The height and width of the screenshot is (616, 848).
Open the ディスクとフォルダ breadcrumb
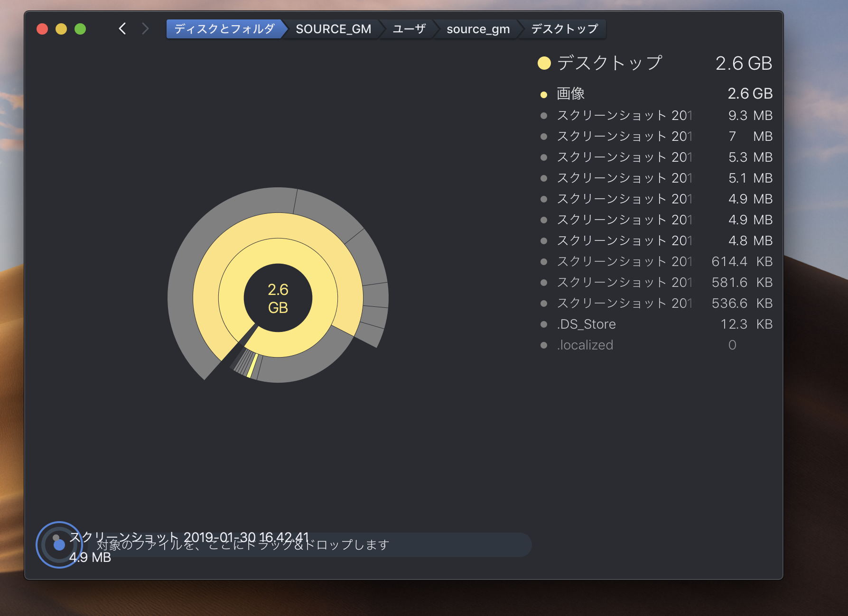click(x=224, y=29)
